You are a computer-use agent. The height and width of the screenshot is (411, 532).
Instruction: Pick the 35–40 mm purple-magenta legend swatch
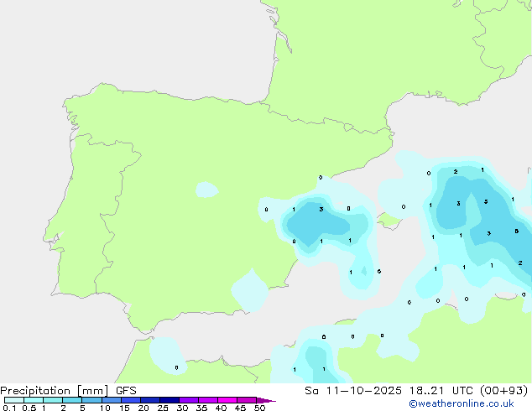point(208,400)
